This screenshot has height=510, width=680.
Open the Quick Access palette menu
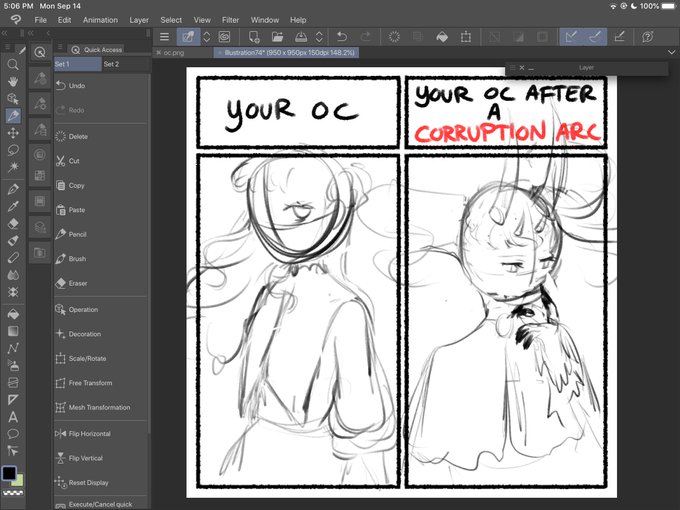60,47
